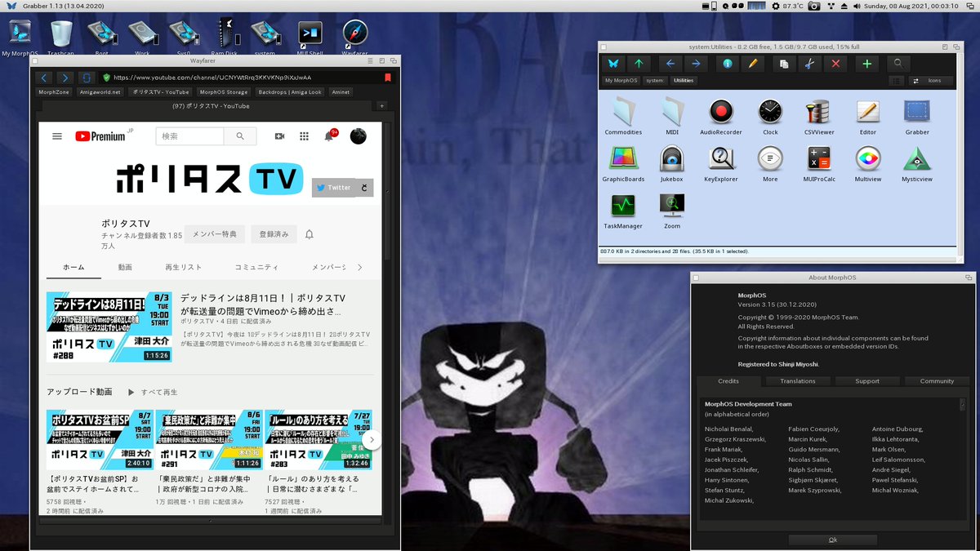Viewport: 980px width, 551px height.
Task: Launch MUIProCalc calculator
Action: click(819, 163)
